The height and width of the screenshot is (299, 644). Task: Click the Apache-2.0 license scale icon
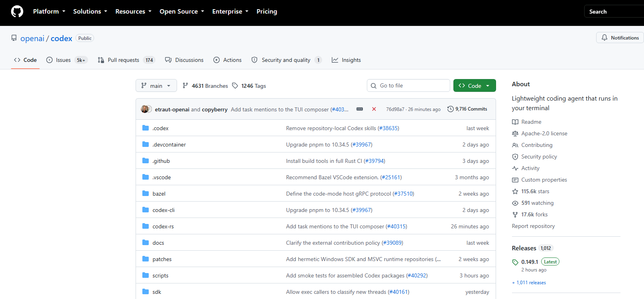coord(515,133)
